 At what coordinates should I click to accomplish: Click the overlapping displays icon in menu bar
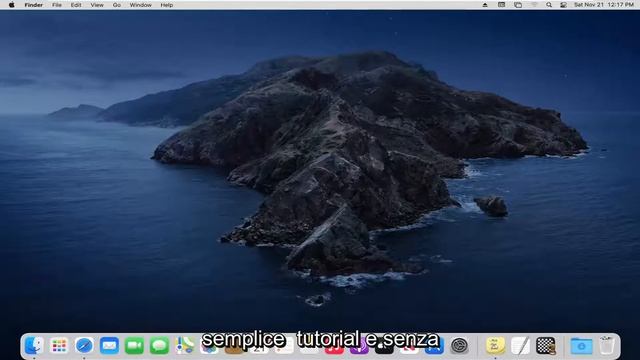click(518, 5)
